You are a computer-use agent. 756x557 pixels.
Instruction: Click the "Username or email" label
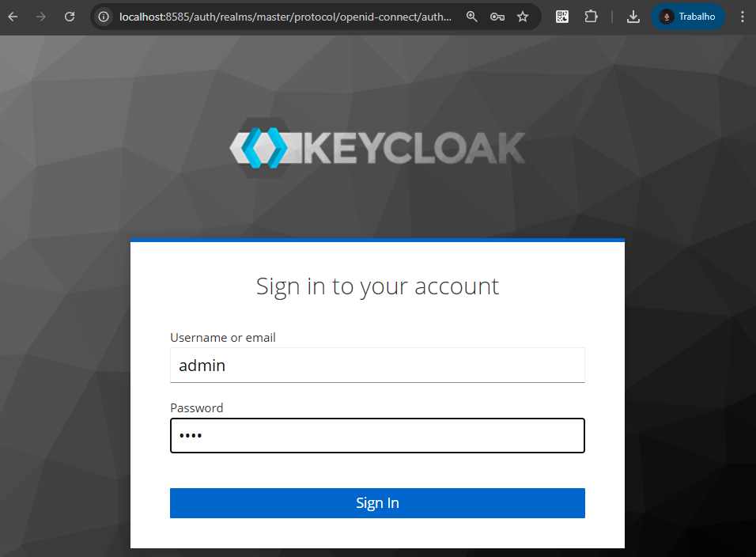[223, 338]
